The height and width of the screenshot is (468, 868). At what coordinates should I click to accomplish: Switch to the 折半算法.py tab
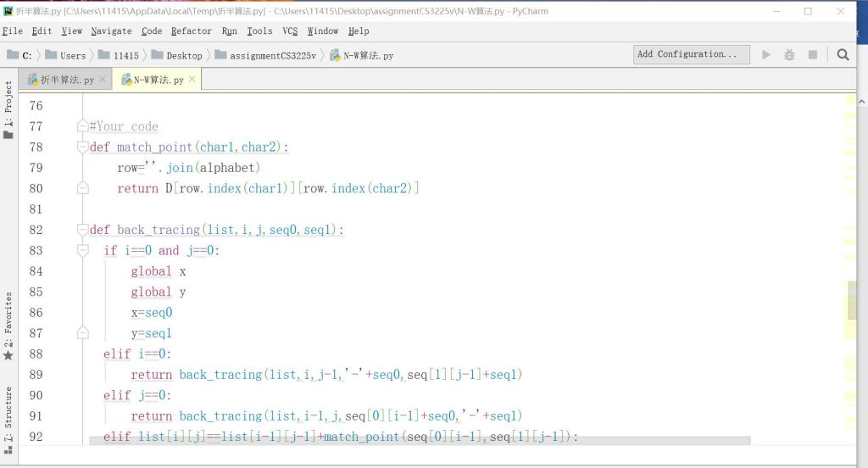pos(62,80)
